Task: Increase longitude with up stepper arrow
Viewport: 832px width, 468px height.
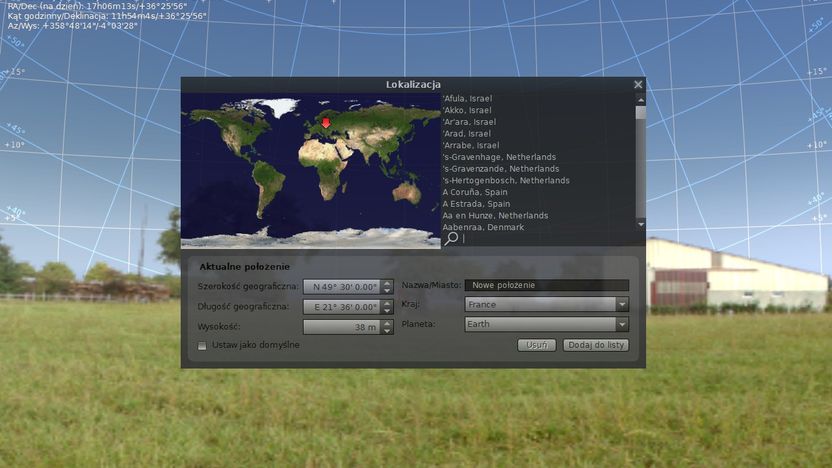Action: pos(387,304)
